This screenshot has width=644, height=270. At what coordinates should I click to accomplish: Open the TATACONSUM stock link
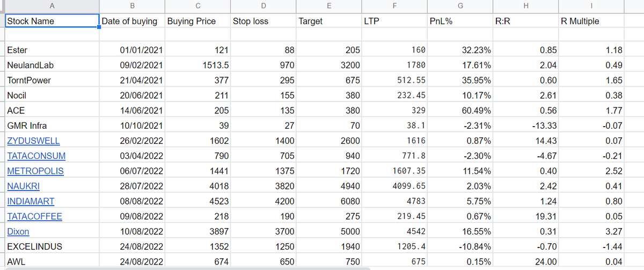36,156
